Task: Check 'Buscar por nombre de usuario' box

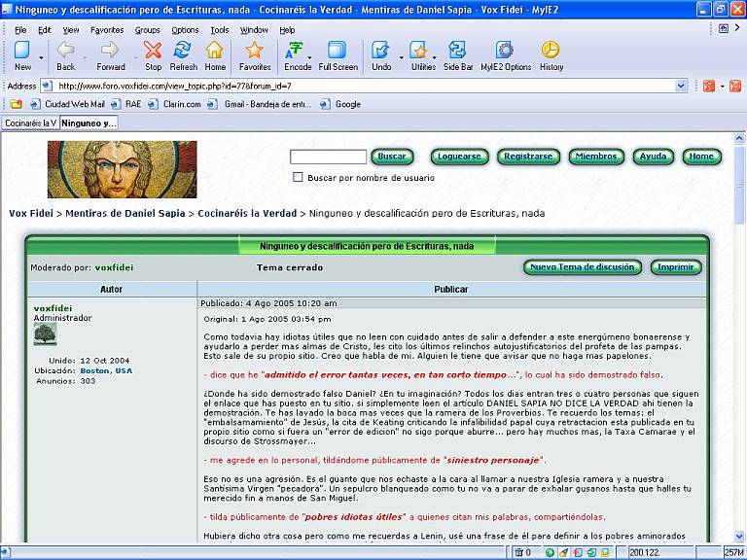Action: (298, 178)
